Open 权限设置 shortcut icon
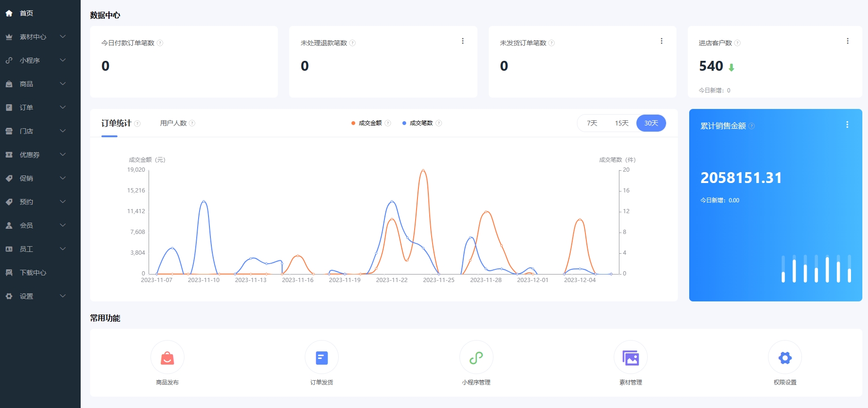This screenshot has height=408, width=868. point(785,358)
